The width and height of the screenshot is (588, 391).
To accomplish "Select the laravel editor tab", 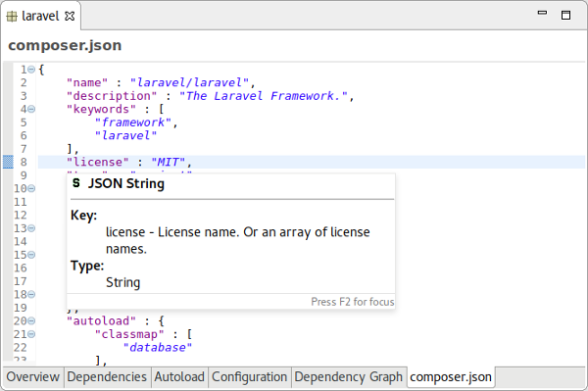I will click(x=40, y=16).
